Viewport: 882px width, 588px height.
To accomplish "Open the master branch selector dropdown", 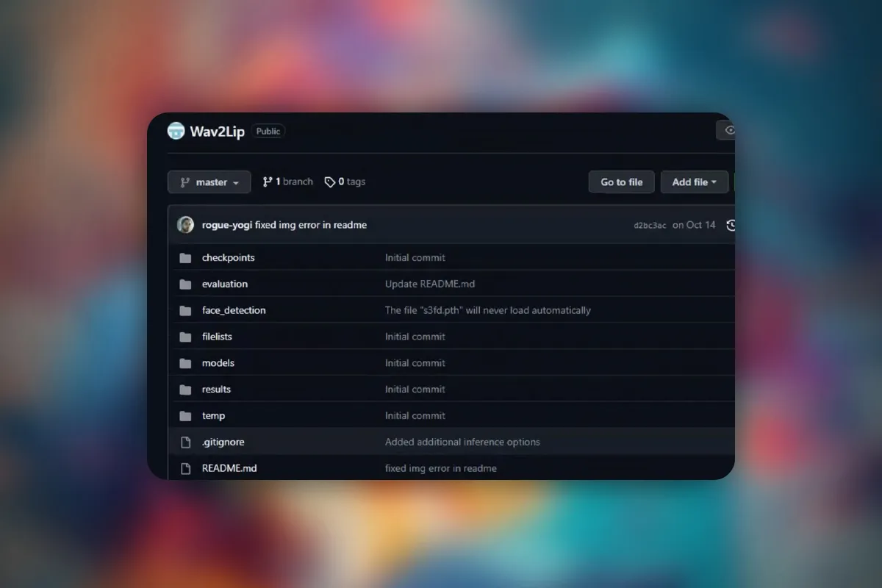I will 209,182.
